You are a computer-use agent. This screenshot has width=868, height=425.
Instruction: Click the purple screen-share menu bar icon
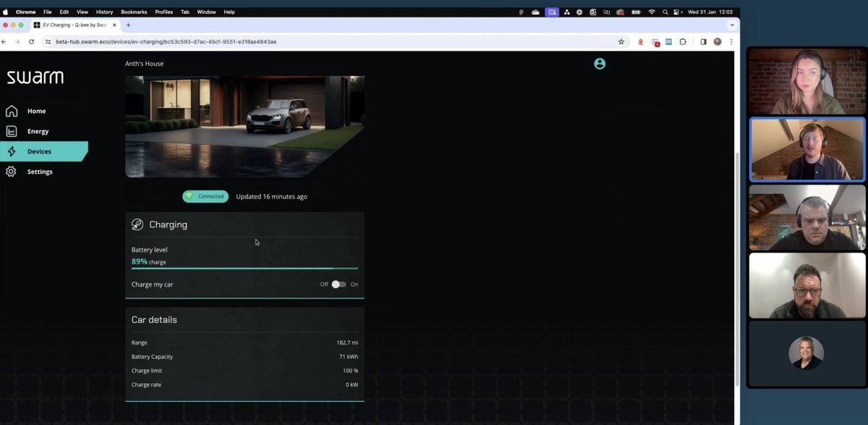552,12
